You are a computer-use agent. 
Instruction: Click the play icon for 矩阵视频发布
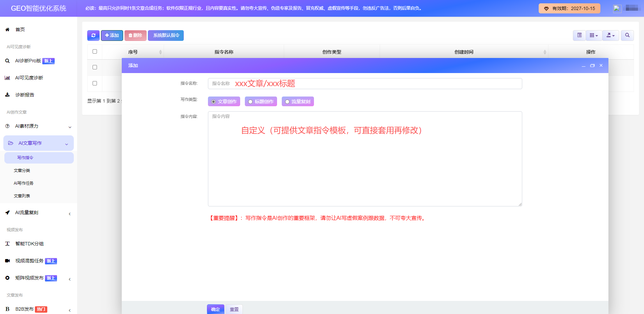coord(7,278)
